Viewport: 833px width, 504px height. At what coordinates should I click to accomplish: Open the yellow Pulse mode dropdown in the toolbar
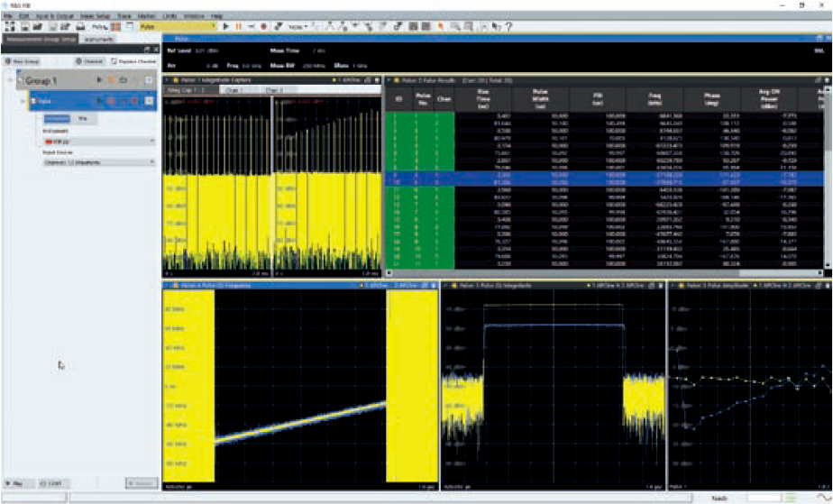pos(176,28)
